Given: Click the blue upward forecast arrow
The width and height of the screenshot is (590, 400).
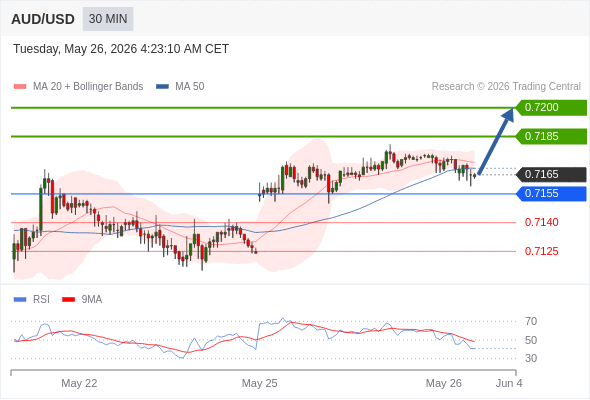Looking at the screenshot, I should click(x=496, y=141).
